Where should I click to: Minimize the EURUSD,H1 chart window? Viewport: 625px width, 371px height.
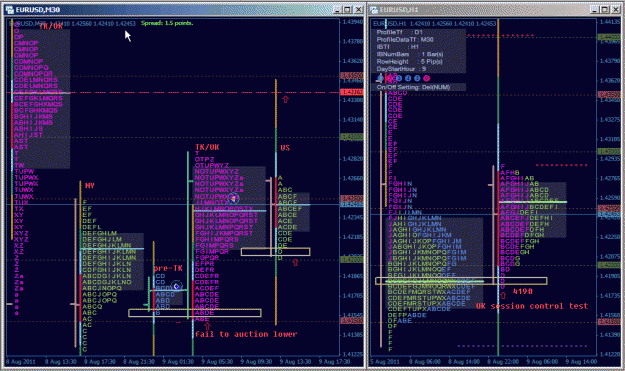coord(594,10)
